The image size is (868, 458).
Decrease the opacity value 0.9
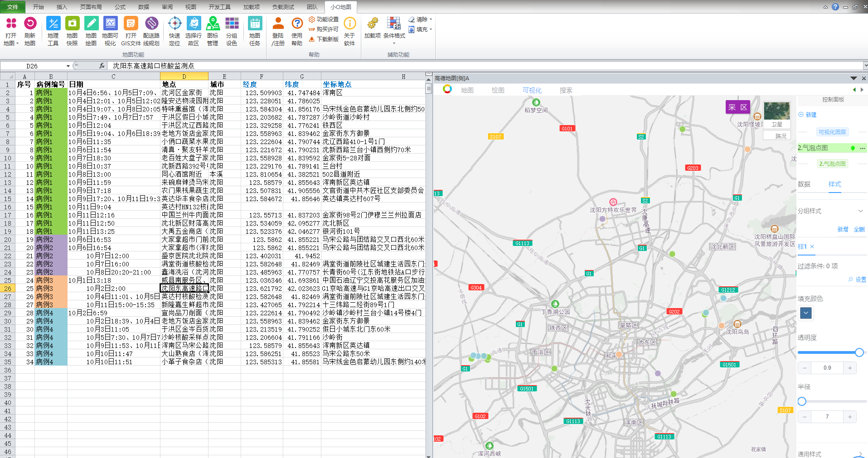tap(805, 368)
